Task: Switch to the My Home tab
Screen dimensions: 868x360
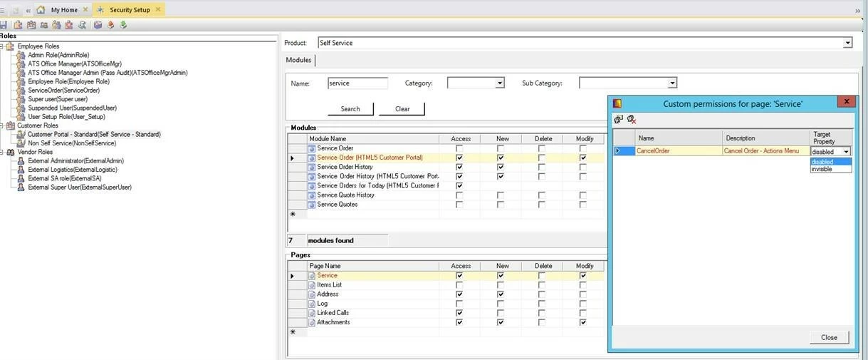Action: tap(63, 10)
